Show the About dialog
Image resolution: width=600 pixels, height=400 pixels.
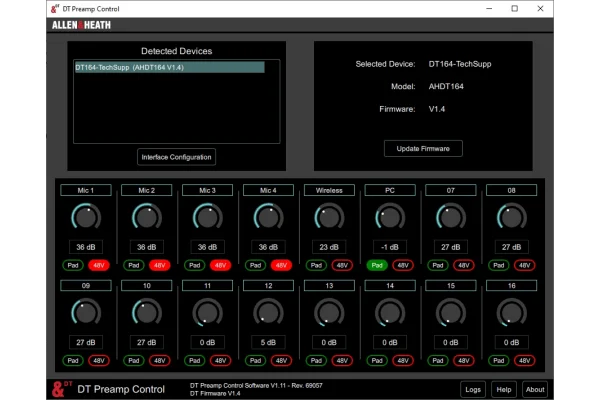coord(535,389)
